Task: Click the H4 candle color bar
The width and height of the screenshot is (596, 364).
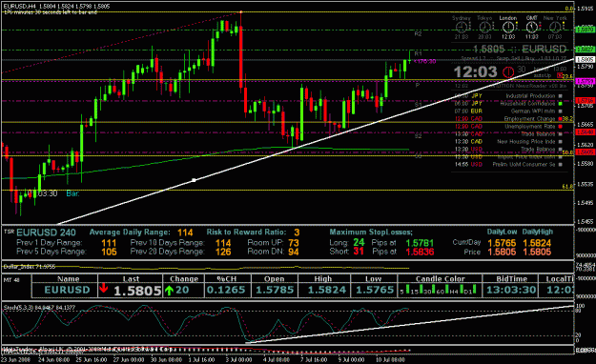Action: [x=462, y=289]
